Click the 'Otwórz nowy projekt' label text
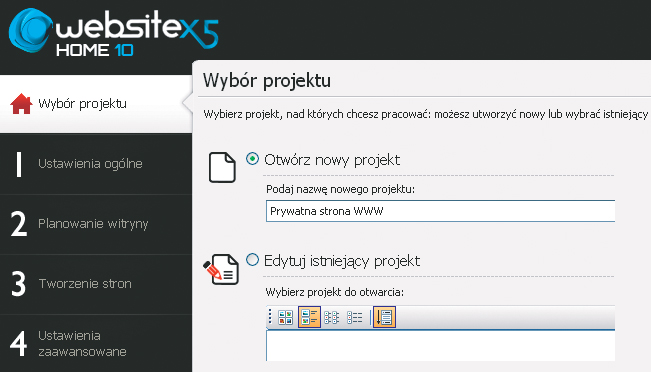The height and width of the screenshot is (372, 651). (x=332, y=160)
